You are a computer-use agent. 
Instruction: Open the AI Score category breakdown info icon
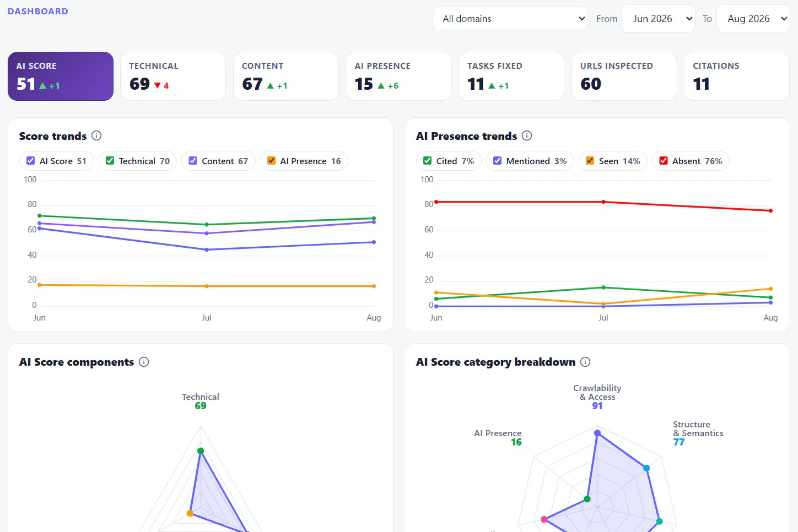(x=585, y=362)
